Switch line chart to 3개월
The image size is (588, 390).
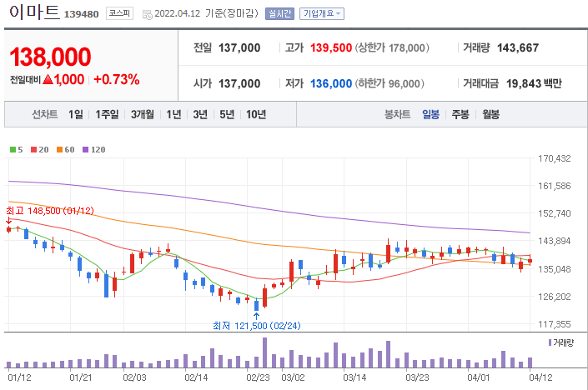pyautogui.click(x=142, y=114)
